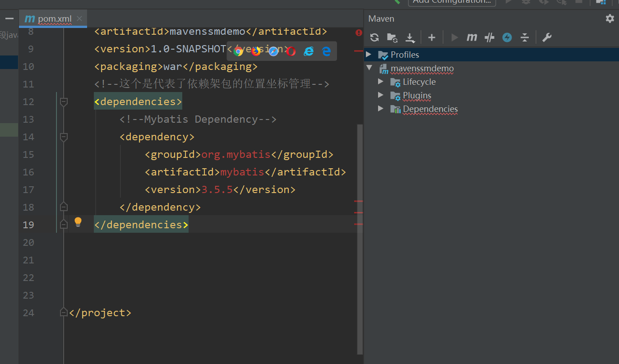Open Maven panel gear options
Image resolution: width=619 pixels, height=364 pixels.
(610, 18)
